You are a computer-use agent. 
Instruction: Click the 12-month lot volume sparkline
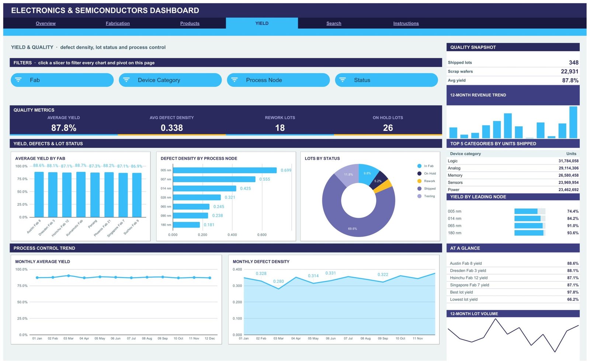[x=513, y=335]
